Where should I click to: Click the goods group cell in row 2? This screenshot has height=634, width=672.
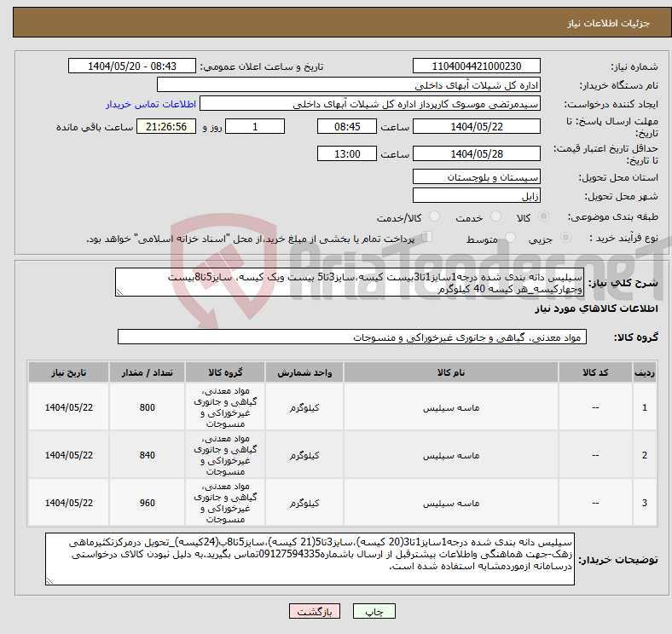(x=225, y=455)
